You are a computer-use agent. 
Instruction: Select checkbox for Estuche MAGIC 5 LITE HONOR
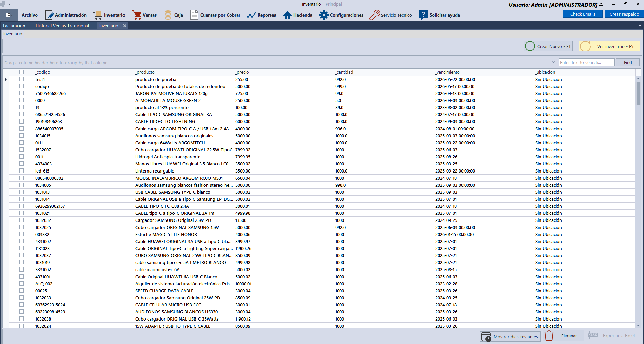click(x=22, y=234)
